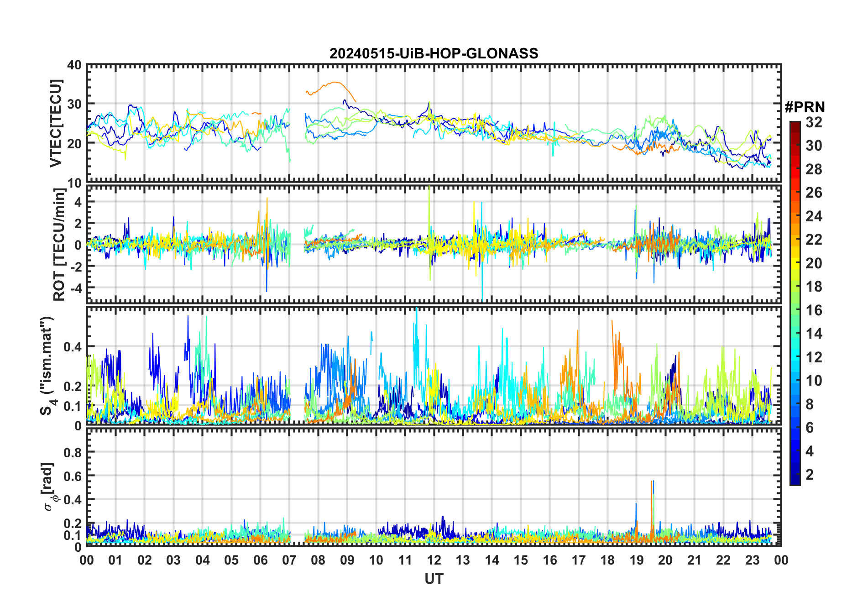Click the sigma-phi spike near 19:30 UT
Screen dimensions: 868x607
652,510
